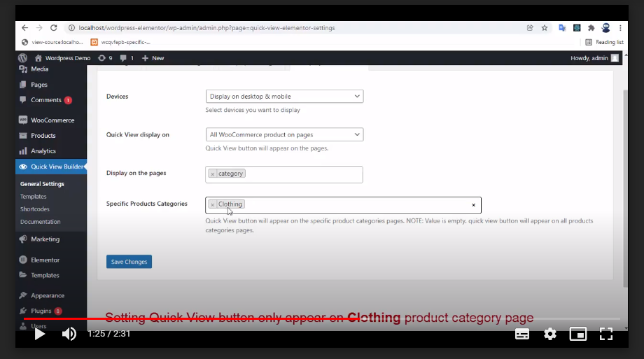The image size is (644, 359).
Task: Open the Wordpress Demo site link
Action: click(x=63, y=58)
